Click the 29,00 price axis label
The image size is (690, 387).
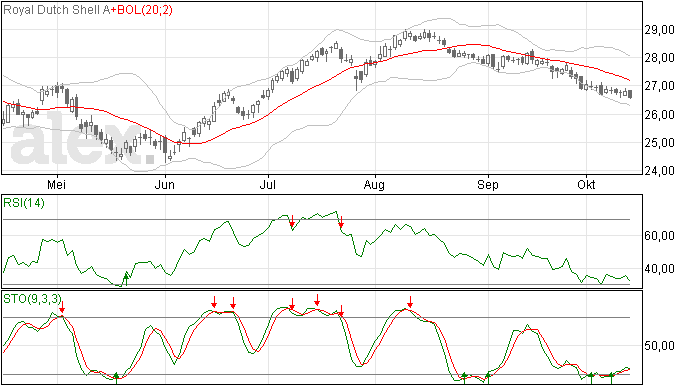coord(659,30)
